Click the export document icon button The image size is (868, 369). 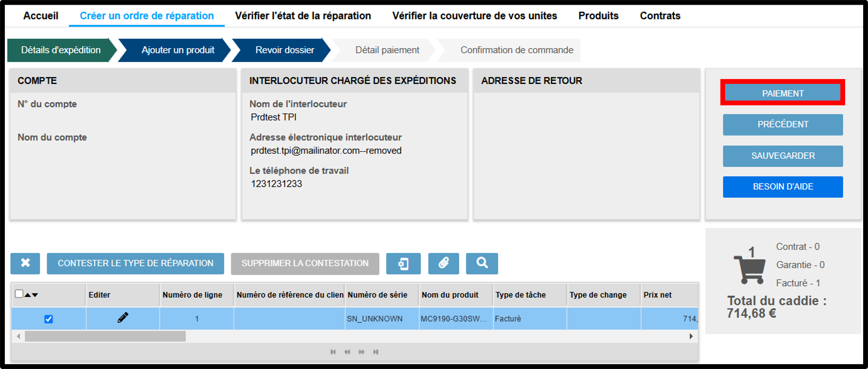click(403, 263)
